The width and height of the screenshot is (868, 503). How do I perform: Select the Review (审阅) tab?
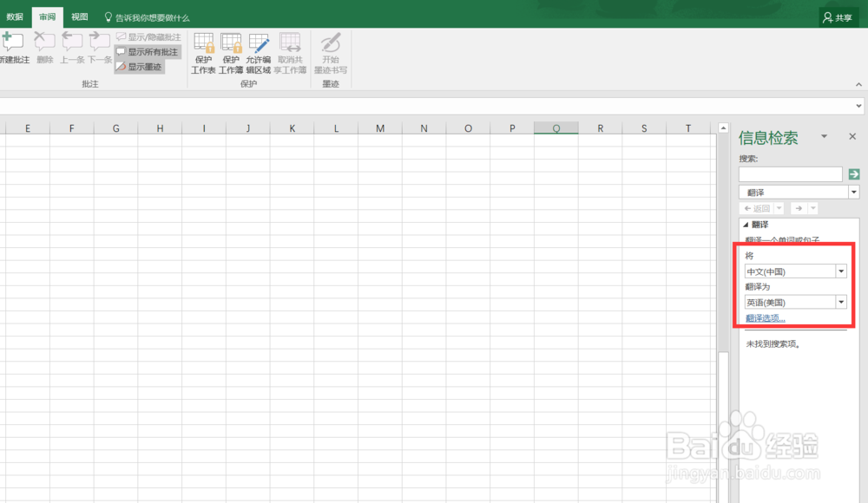pyautogui.click(x=48, y=17)
